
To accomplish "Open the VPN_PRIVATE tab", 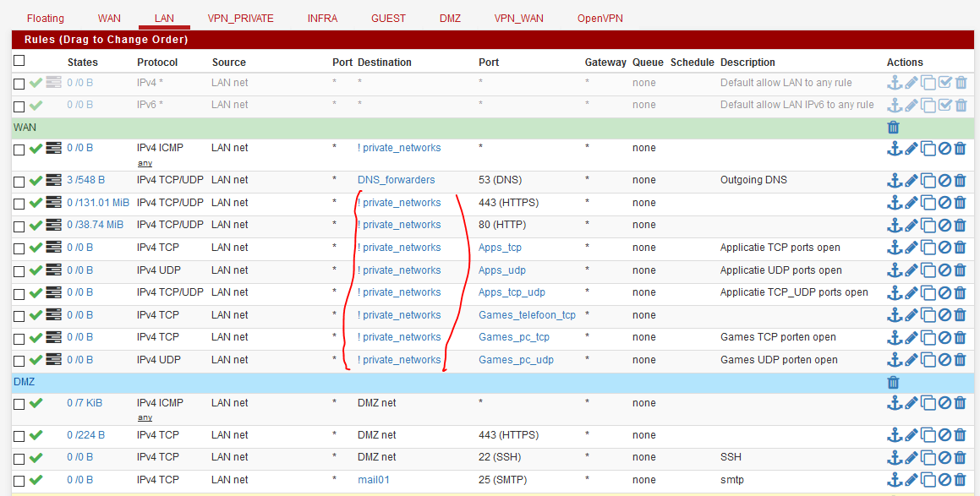I will point(241,18).
